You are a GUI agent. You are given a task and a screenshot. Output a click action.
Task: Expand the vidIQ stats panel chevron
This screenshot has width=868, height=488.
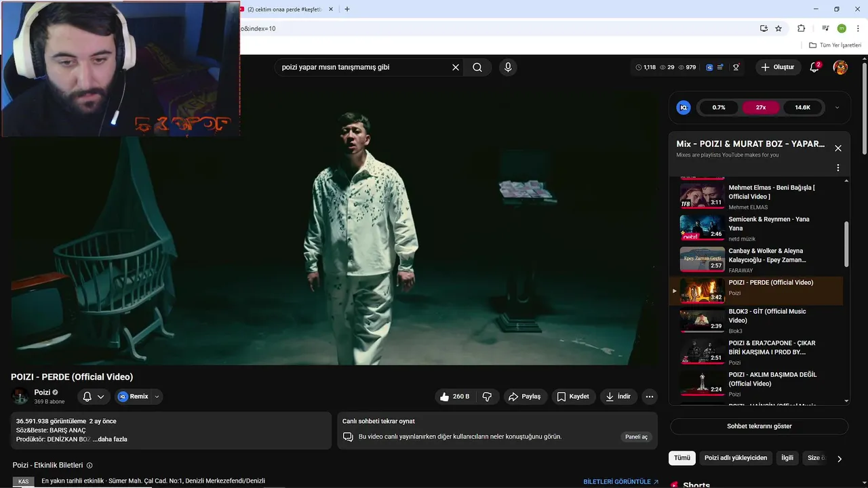click(x=837, y=107)
